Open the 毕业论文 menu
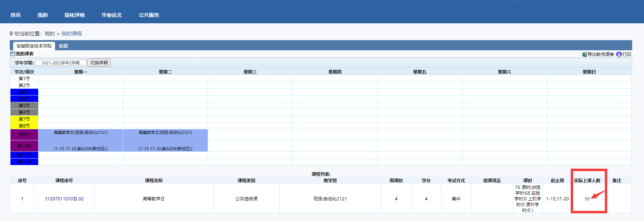644x221 pixels. click(112, 15)
